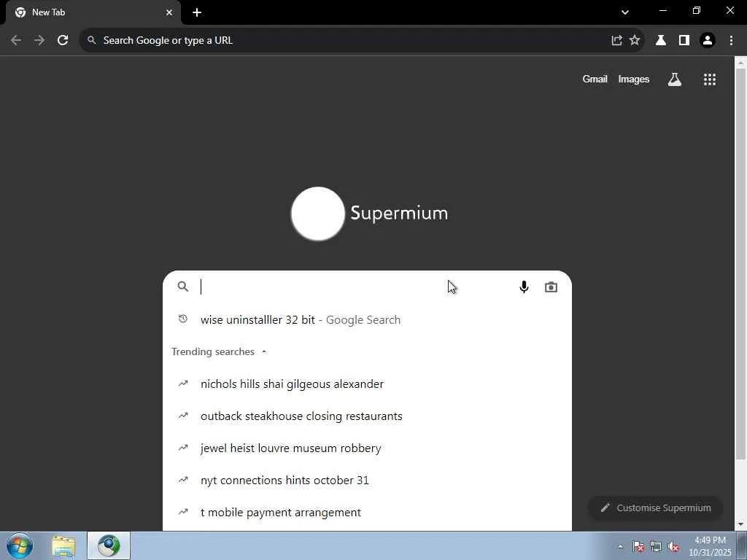Click the Supermium logo circle
Image resolution: width=747 pixels, height=560 pixels.
[x=318, y=214]
